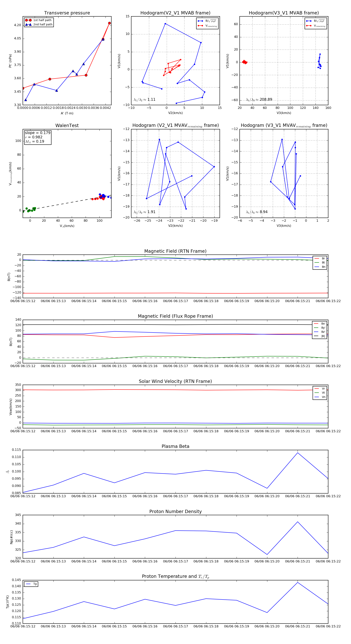This screenshot has width=351, height=644.
Task: Click the eigenvalue ratio annotation ending in 208.89
Action: click(259, 100)
